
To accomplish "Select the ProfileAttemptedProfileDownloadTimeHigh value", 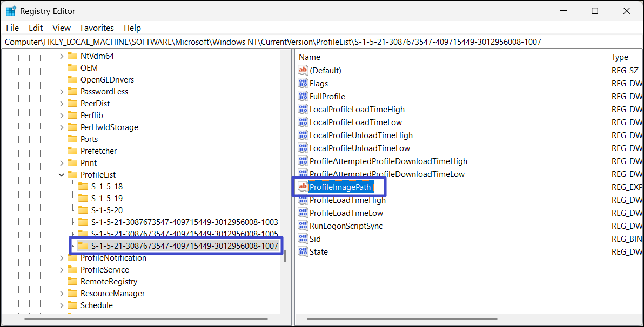I will click(388, 161).
